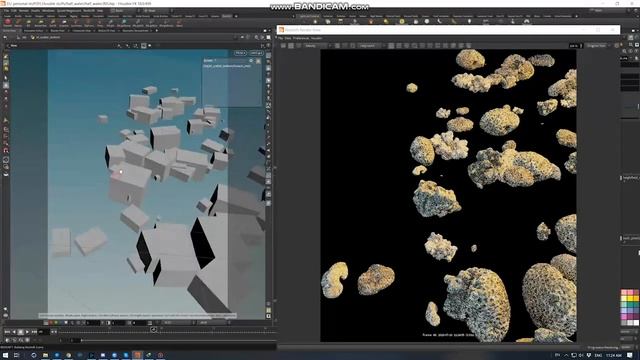The height and width of the screenshot is (360, 640).
Task: Jump to the first frame in the playbar
Action: pyautogui.click(x=7, y=332)
